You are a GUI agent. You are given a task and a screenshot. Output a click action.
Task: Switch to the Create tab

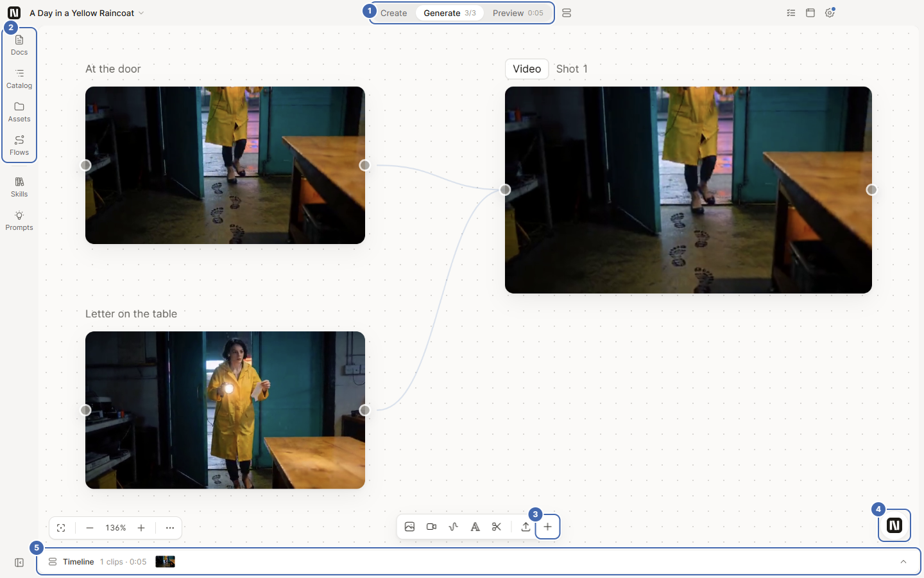393,13
